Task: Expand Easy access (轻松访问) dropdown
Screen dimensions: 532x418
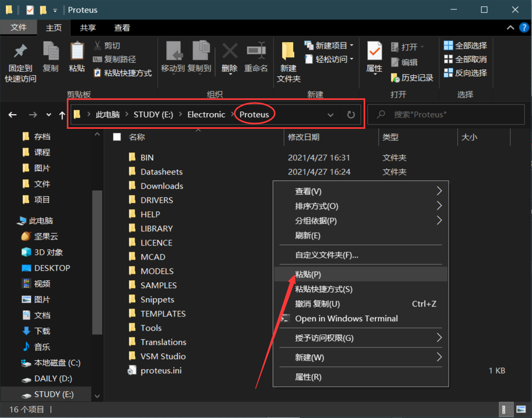Action: 352,59
